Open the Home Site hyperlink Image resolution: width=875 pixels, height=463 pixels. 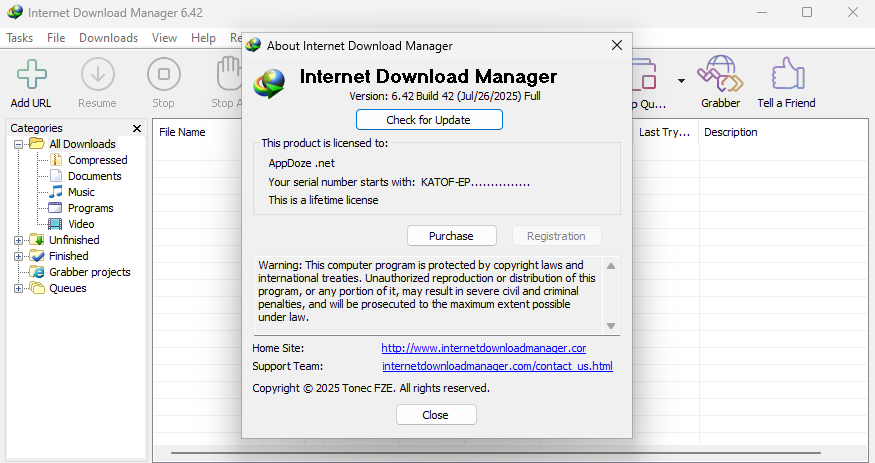point(483,348)
